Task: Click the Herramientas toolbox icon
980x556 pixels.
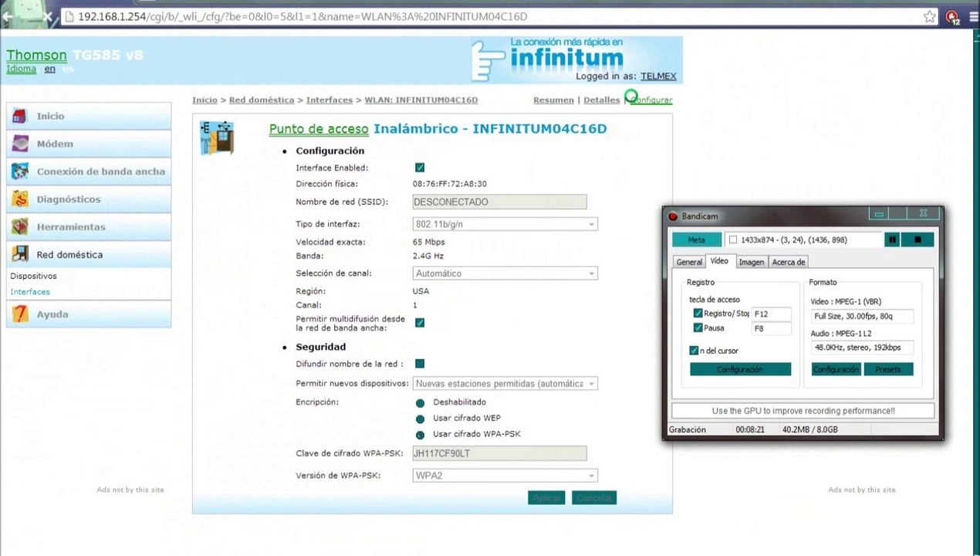Action: (21, 227)
